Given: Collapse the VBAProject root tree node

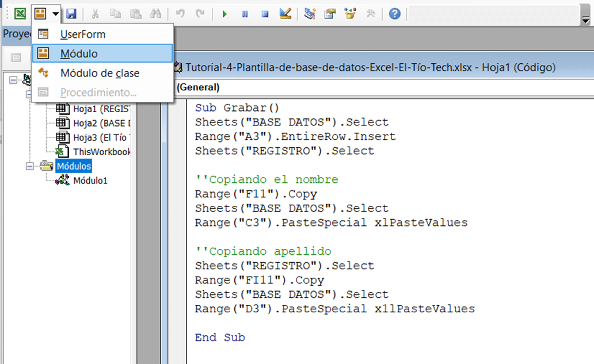Looking at the screenshot, I should coord(14,80).
